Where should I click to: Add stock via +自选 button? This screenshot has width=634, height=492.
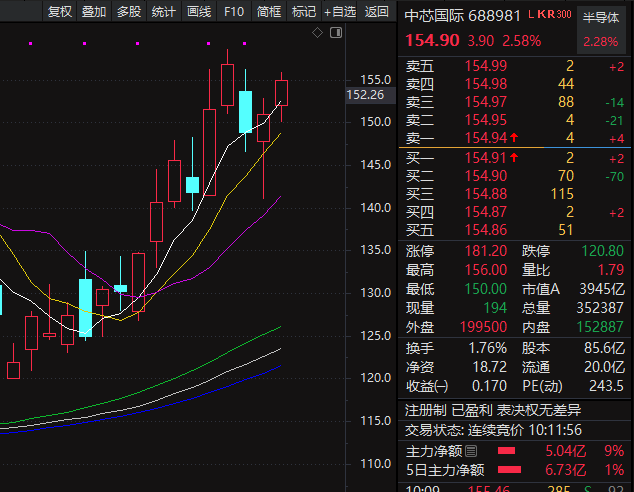pyautogui.click(x=340, y=12)
